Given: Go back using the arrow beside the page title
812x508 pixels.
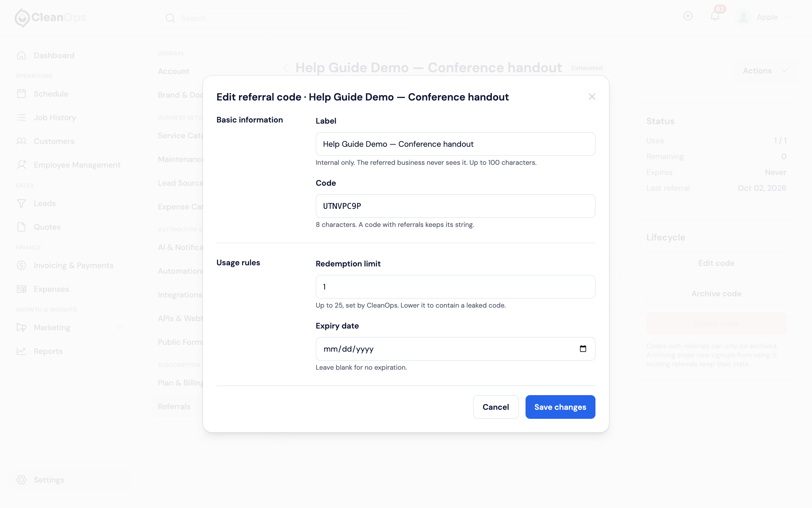Looking at the screenshot, I should click(286, 68).
